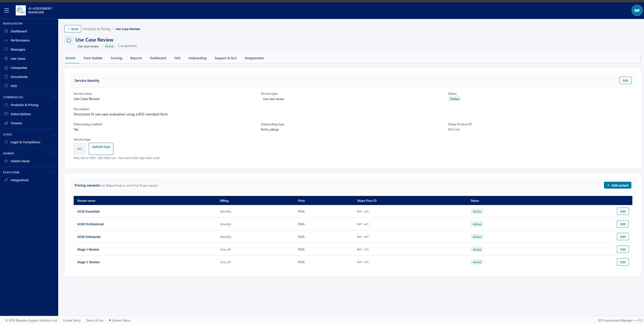Open the Dashboard from the sidebar
Viewport: 644px width, 324px height.
point(6,31)
